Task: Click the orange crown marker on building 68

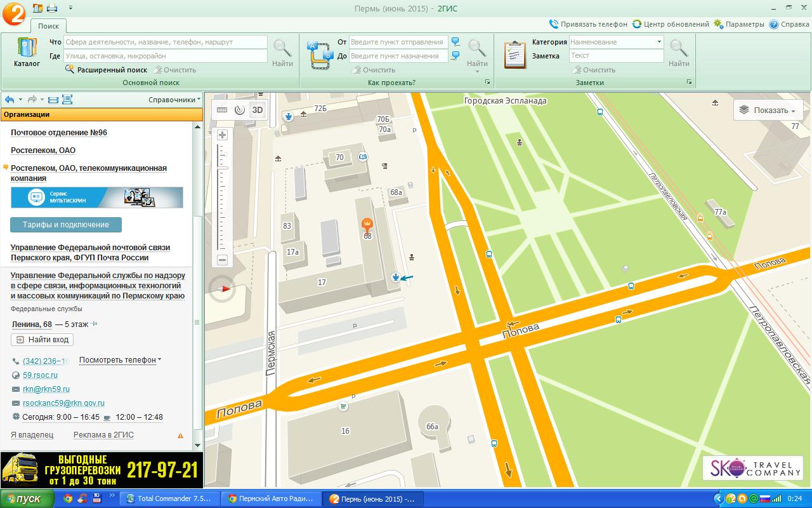Action: coord(367,224)
